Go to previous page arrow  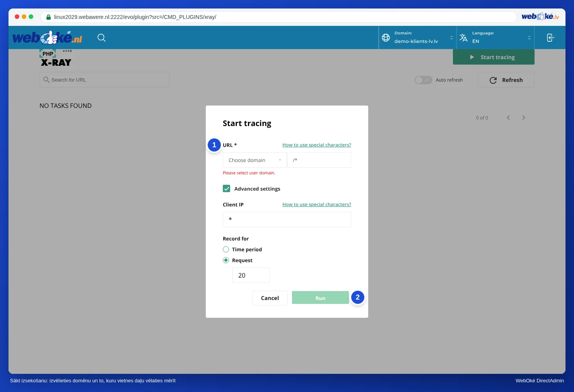point(508,118)
